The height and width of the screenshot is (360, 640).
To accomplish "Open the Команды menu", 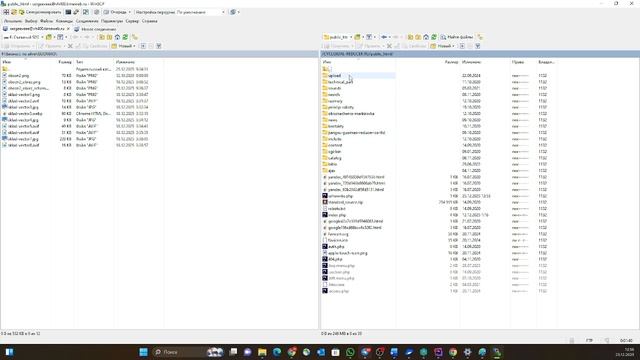I will pyautogui.click(x=64, y=21).
